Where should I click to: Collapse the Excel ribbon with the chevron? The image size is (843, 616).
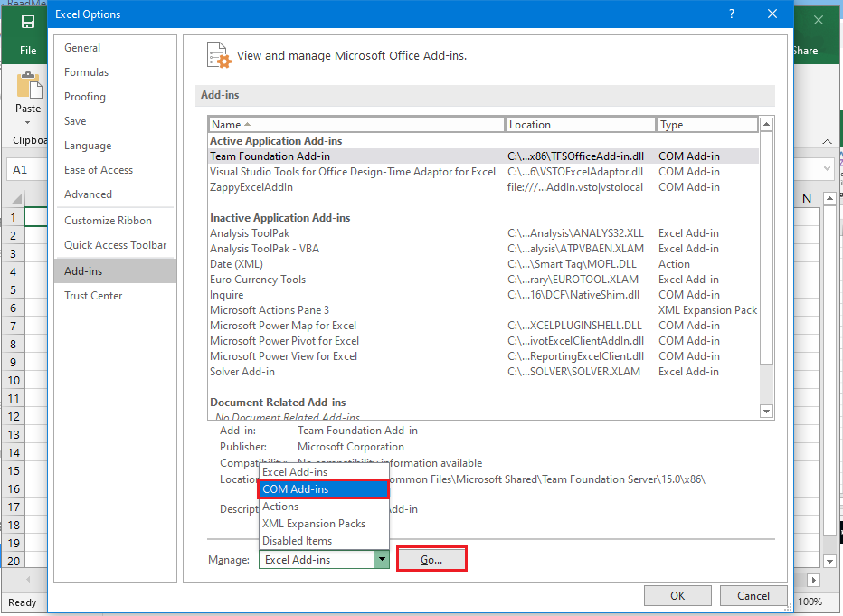click(x=827, y=141)
